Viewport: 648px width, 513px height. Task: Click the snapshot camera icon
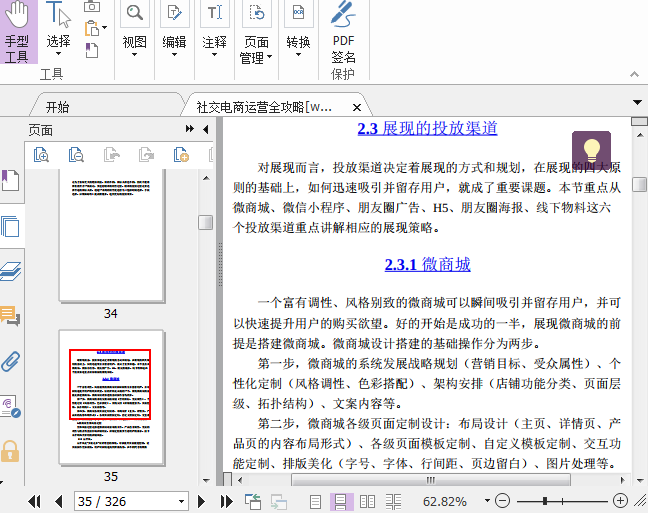click(x=92, y=6)
